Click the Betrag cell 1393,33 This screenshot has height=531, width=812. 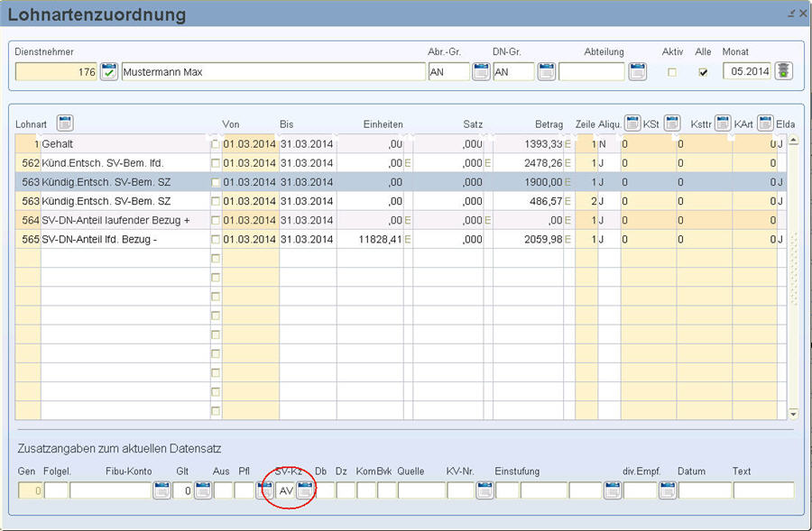tap(528, 144)
